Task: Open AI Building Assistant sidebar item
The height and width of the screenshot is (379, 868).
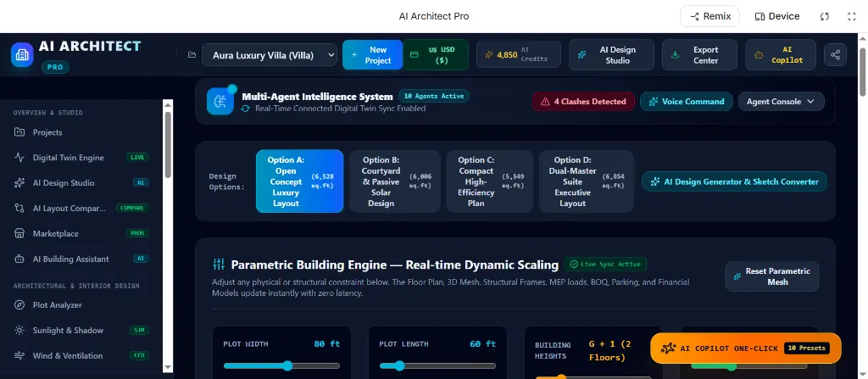Action: click(82, 259)
